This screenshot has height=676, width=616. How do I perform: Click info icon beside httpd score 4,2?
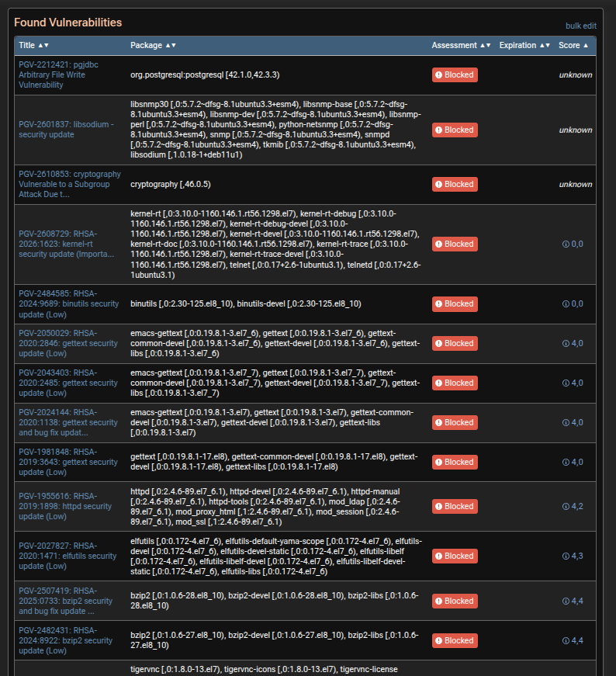[x=566, y=506]
